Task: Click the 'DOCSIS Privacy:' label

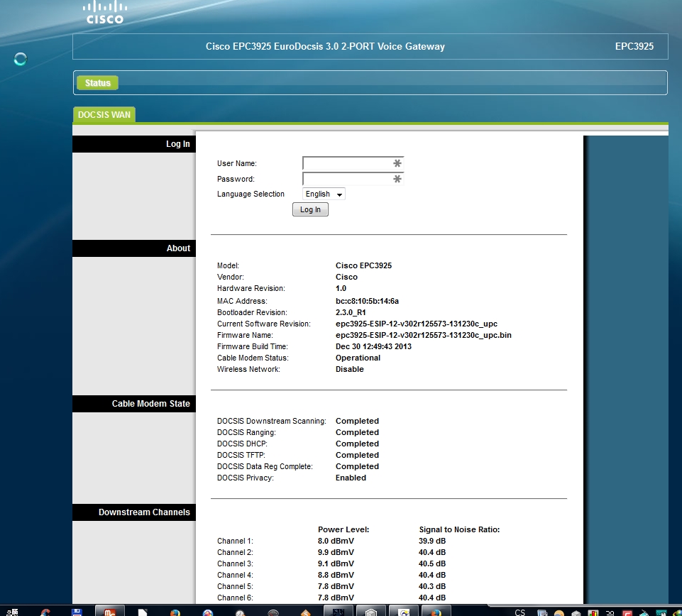Action: [246, 478]
